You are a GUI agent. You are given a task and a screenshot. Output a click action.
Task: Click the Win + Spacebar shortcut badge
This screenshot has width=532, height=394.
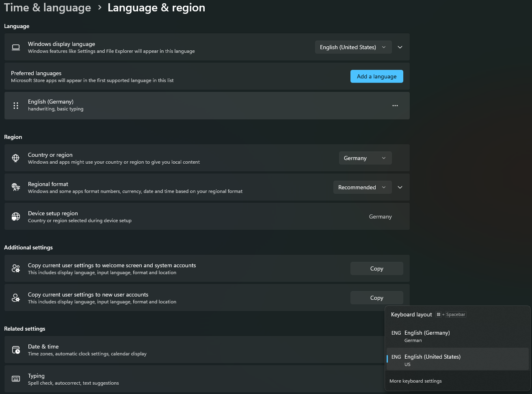(451, 314)
